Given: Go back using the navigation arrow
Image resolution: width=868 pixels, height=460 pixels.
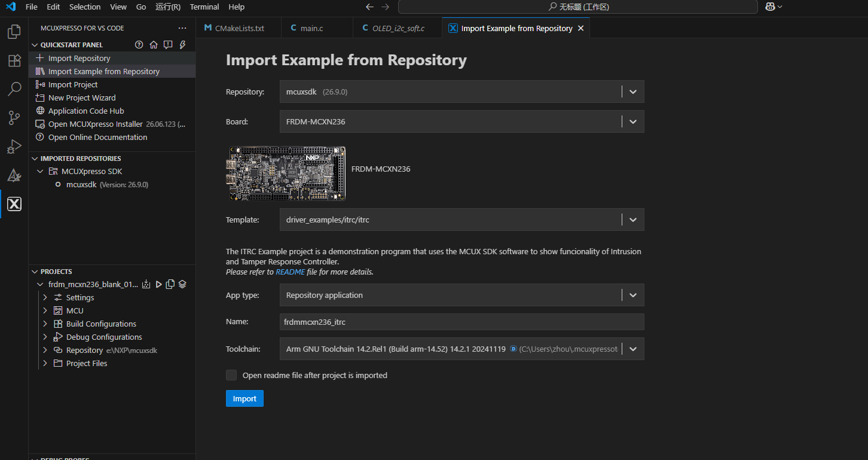Looking at the screenshot, I should pyautogui.click(x=369, y=7).
